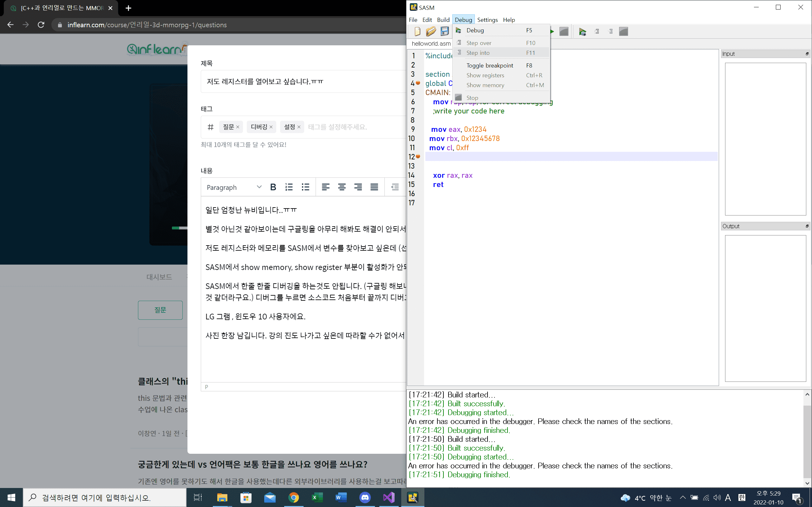Image resolution: width=812 pixels, height=507 pixels.
Task: Open the Paragraph style dropdown
Action: 233,187
